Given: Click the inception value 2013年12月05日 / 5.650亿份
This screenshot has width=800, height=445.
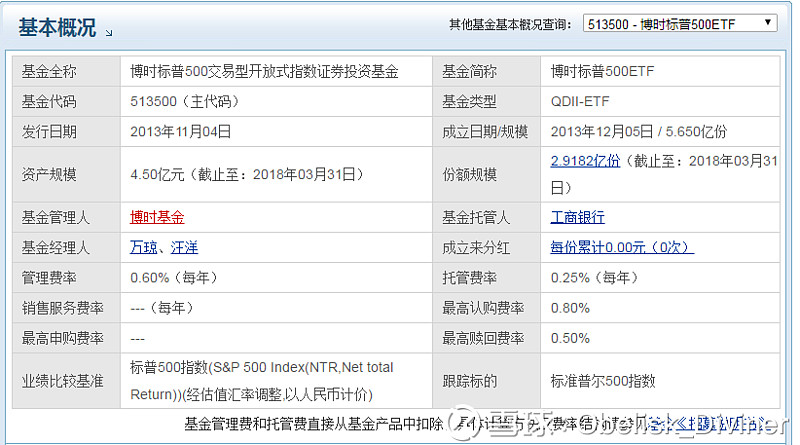Looking at the screenshot, I should (x=639, y=132).
